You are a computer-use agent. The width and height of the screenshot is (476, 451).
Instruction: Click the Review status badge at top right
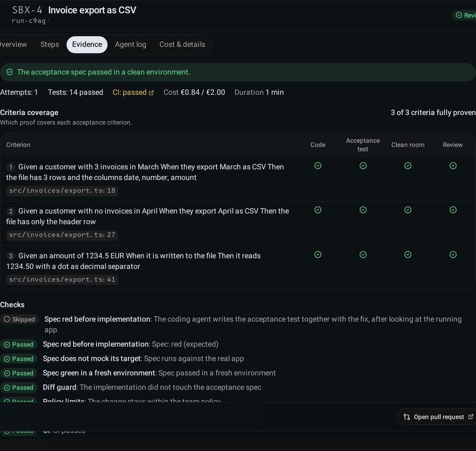pyautogui.click(x=465, y=15)
